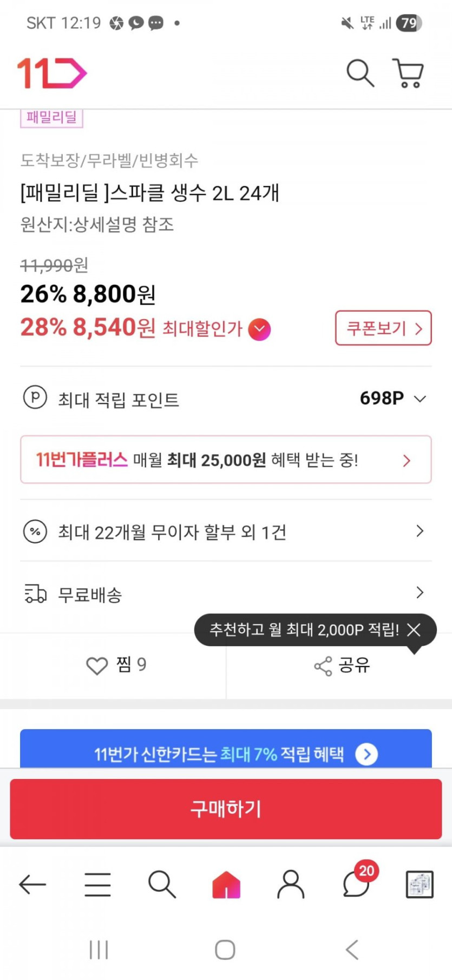Image resolution: width=452 pixels, height=980 pixels.
Task: Expand the 최대할인가 price details arrow
Action: click(259, 329)
